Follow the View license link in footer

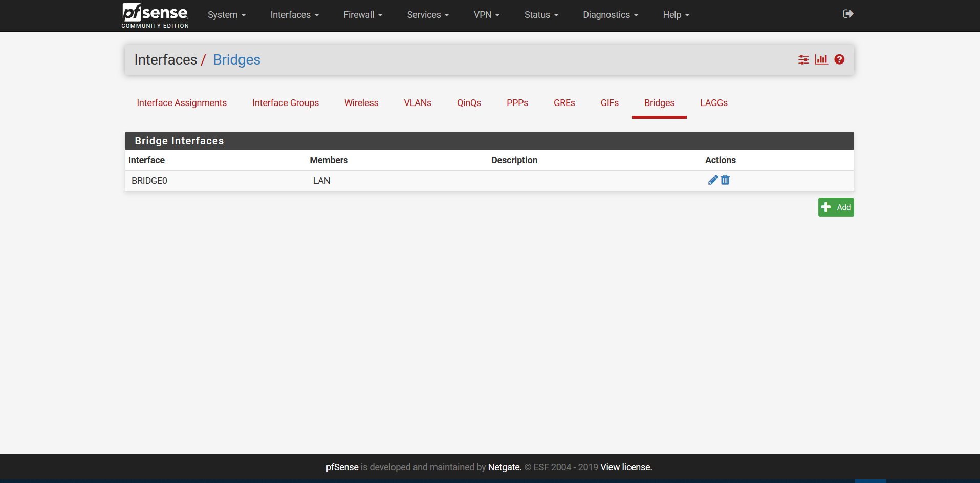click(x=626, y=467)
